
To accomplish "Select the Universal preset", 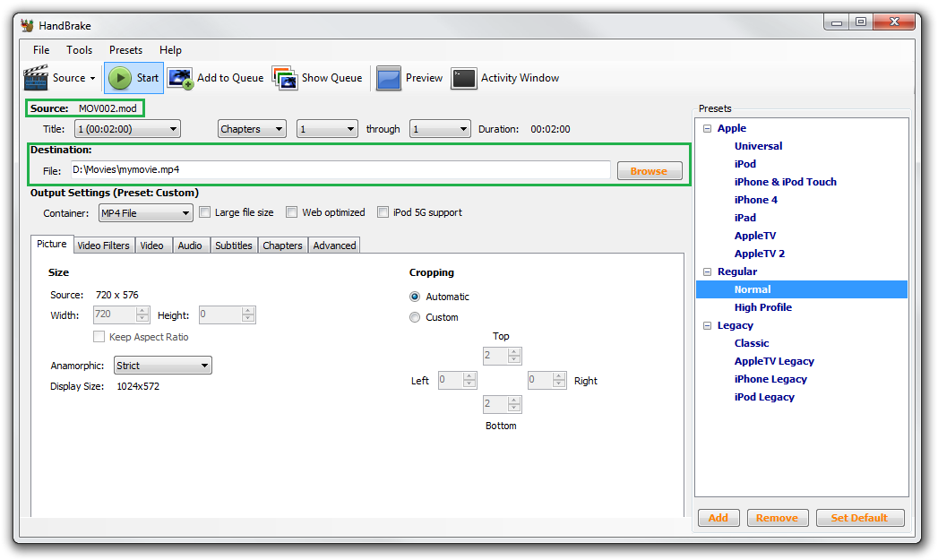I will tap(759, 146).
